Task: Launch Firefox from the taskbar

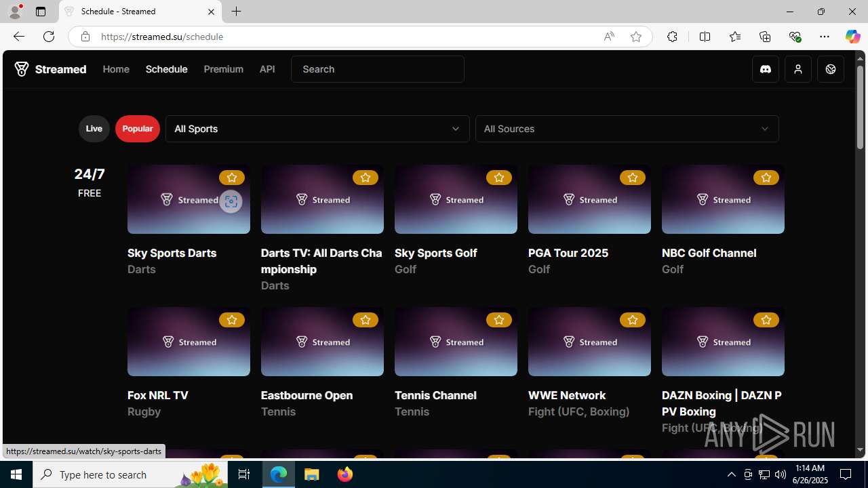Action: click(345, 474)
